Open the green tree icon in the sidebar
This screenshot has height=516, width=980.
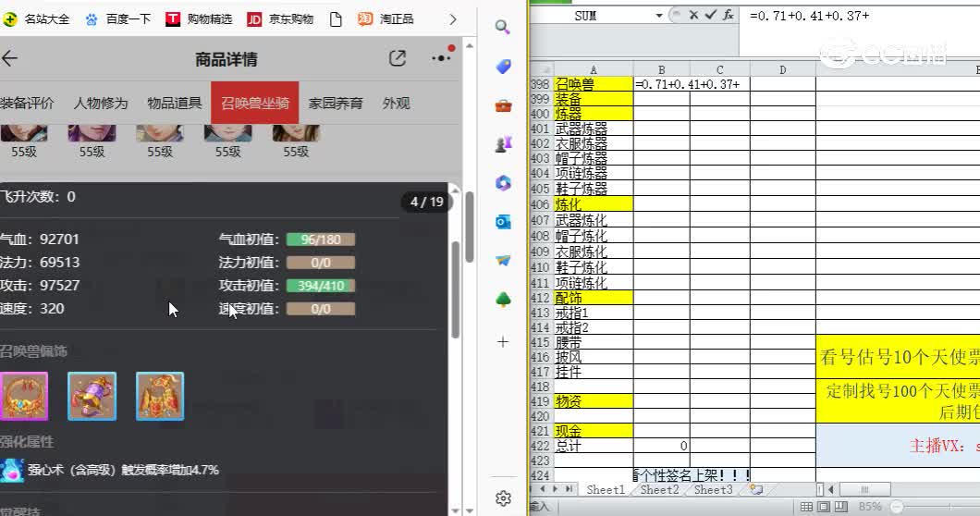(x=503, y=300)
